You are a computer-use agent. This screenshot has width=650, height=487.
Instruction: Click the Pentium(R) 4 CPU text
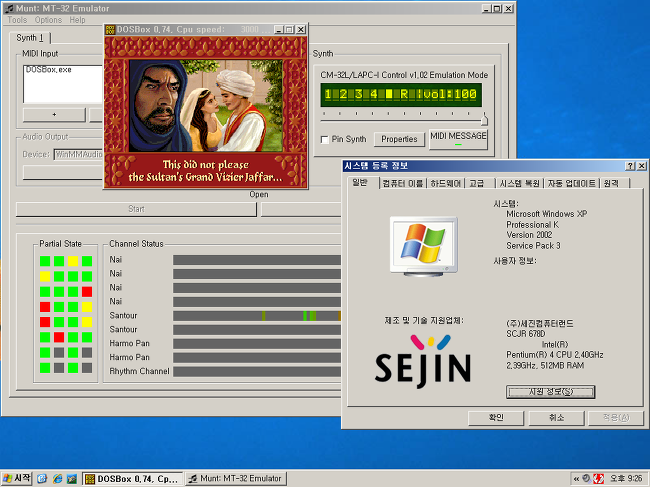click(x=555, y=355)
